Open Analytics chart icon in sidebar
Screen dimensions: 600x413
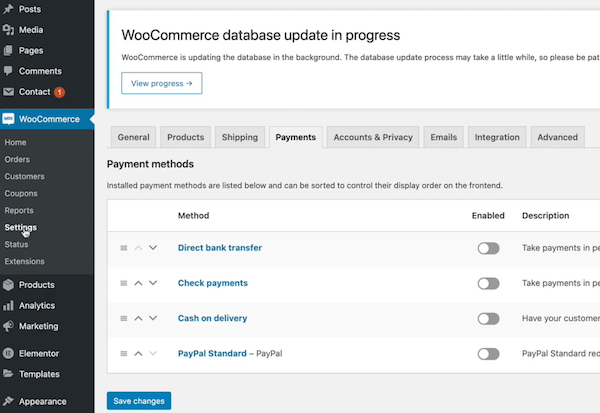click(9, 306)
